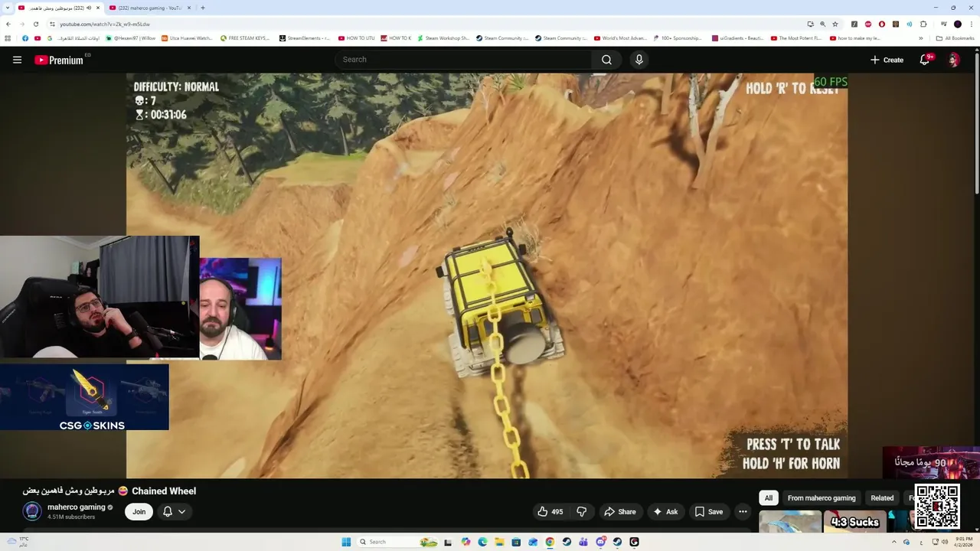
Task: Open maherco gaming channel name link
Action: pyautogui.click(x=76, y=507)
